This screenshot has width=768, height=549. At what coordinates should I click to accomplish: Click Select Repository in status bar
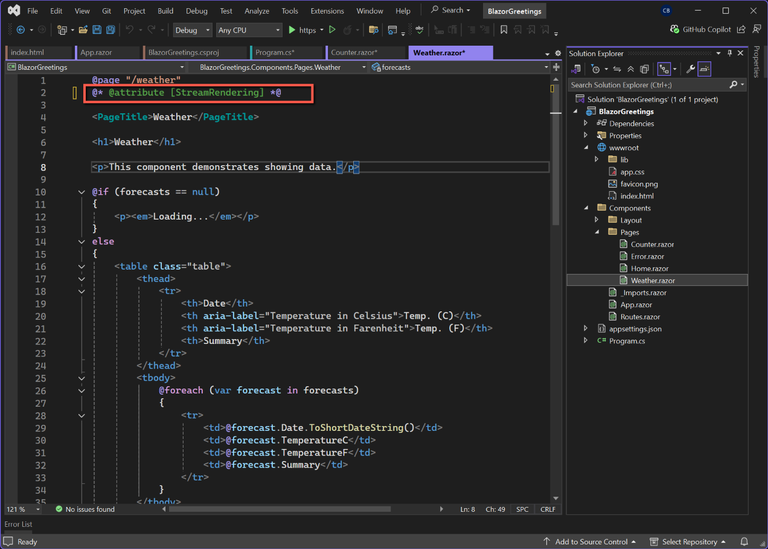point(689,542)
